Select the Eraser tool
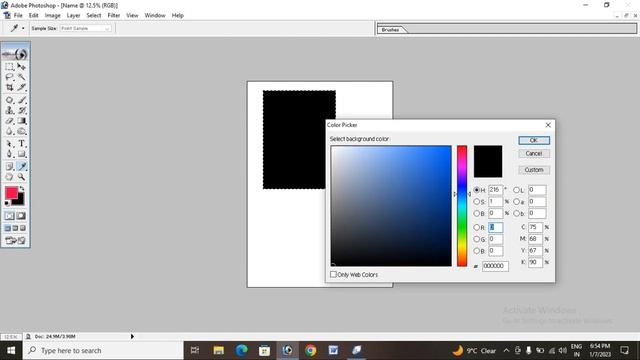 (x=9, y=121)
